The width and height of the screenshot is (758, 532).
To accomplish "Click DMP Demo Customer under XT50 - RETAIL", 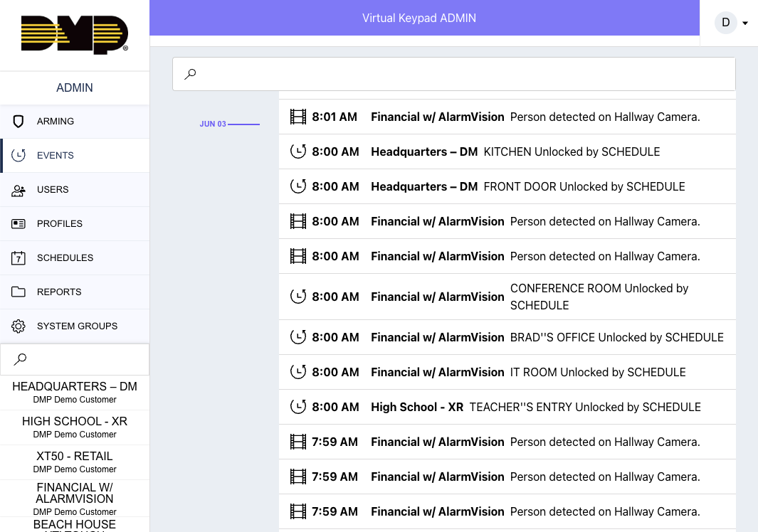I will (75, 469).
